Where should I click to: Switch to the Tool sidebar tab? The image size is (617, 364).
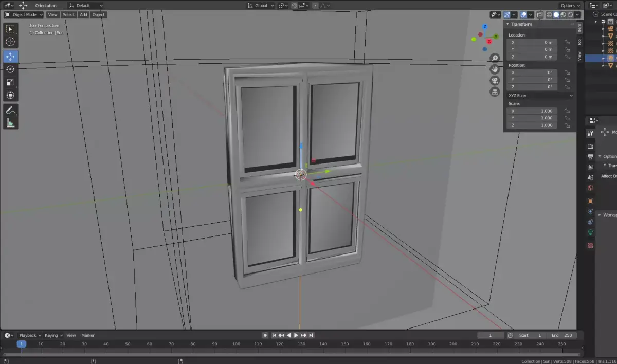(x=579, y=42)
